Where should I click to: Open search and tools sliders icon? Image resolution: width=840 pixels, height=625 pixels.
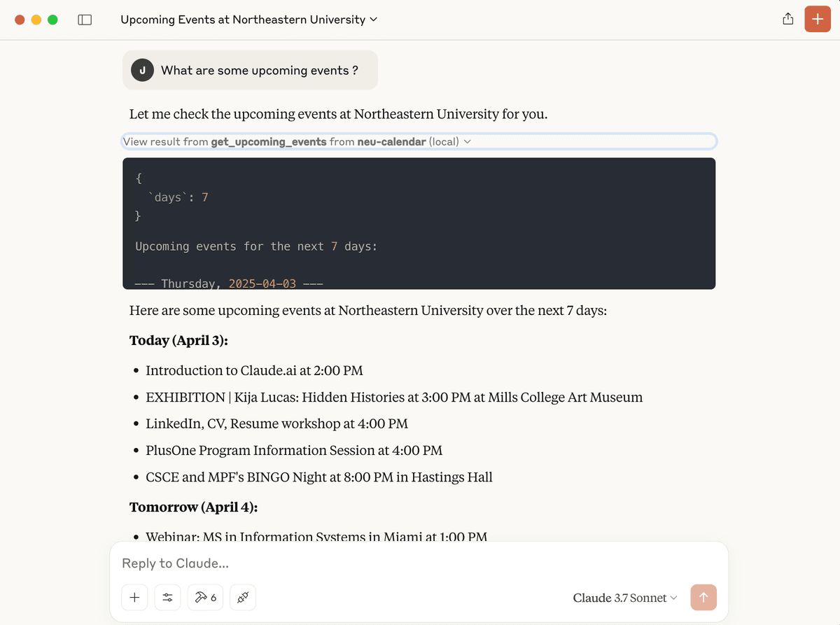(168, 598)
